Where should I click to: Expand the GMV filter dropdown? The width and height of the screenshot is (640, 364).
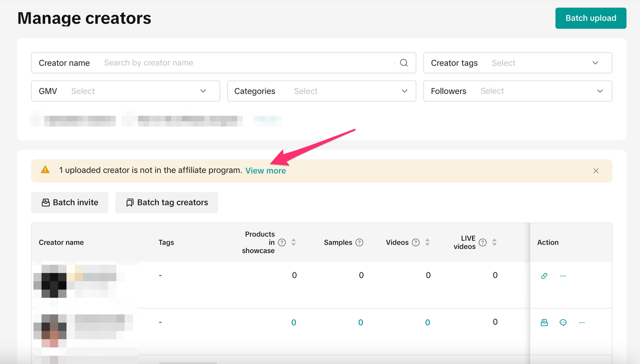tap(125, 91)
